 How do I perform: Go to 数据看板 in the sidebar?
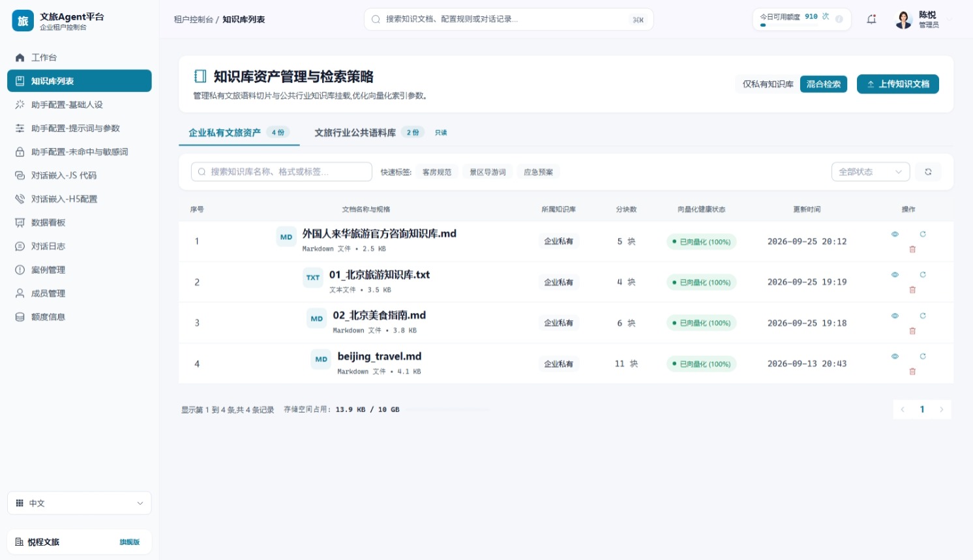(x=80, y=222)
